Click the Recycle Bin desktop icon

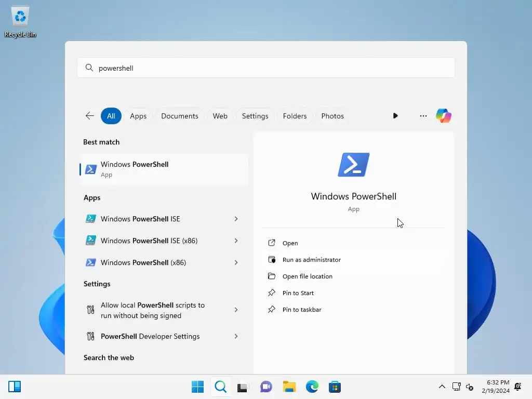click(x=20, y=22)
